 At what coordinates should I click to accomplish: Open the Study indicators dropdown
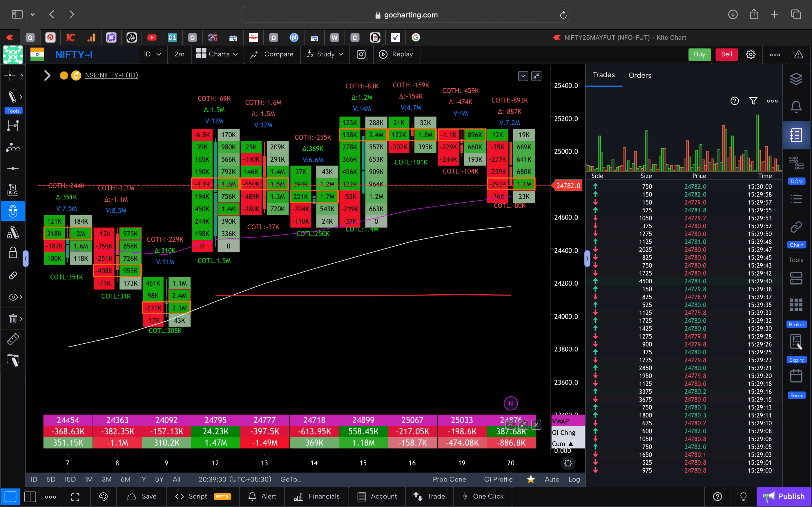click(325, 54)
